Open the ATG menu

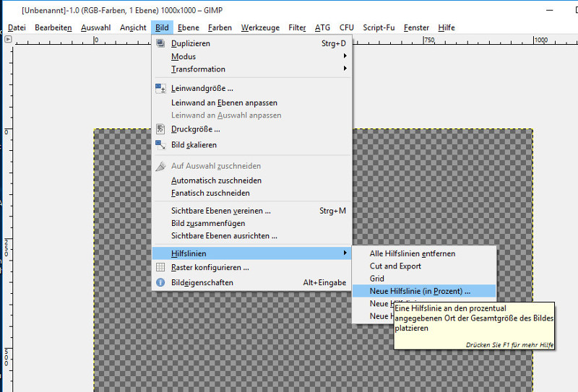322,27
